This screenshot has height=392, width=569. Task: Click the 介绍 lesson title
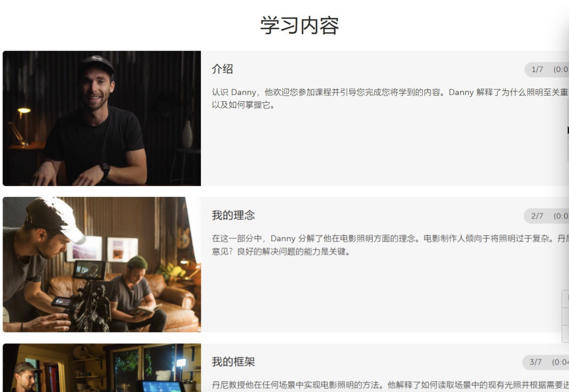(x=222, y=69)
